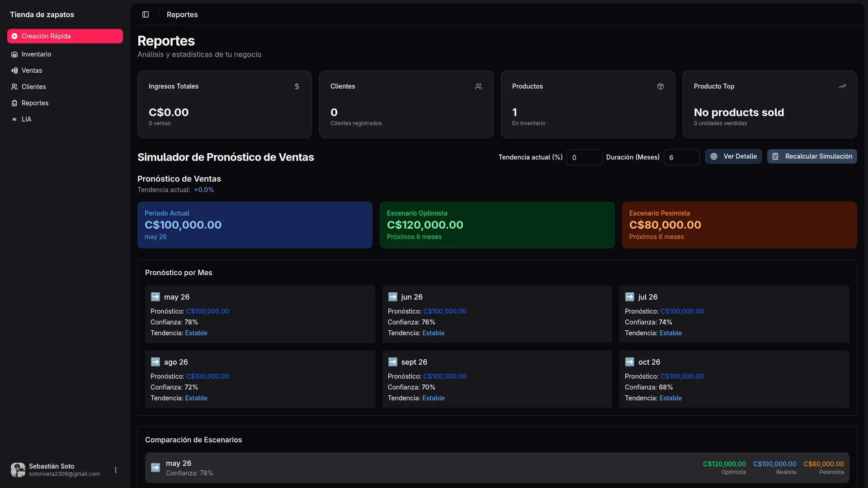Click the arrow icon beside oct 26
Image resolution: width=868 pixels, height=488 pixels.
630,362
